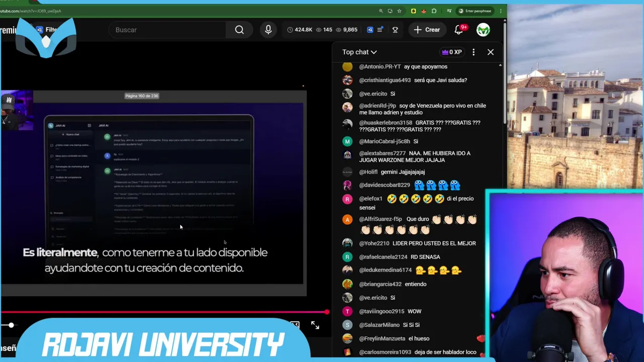Click browser zoom magnifier icon in address bar
This screenshot has height=362, width=644.
pyautogui.click(x=381, y=11)
